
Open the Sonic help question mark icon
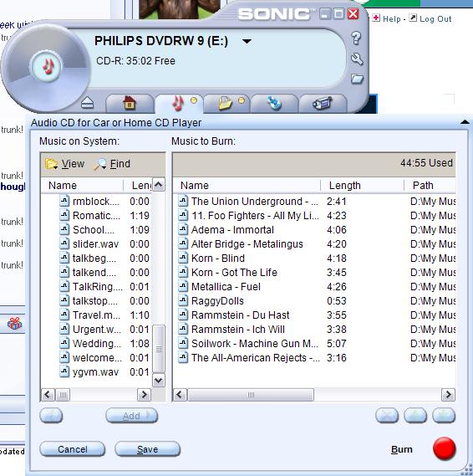pyautogui.click(x=356, y=38)
